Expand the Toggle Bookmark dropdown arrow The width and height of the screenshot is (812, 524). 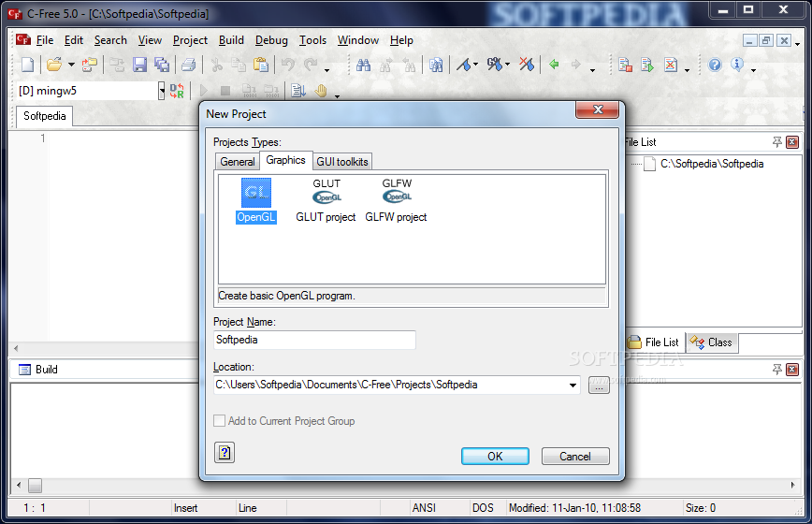click(x=475, y=65)
